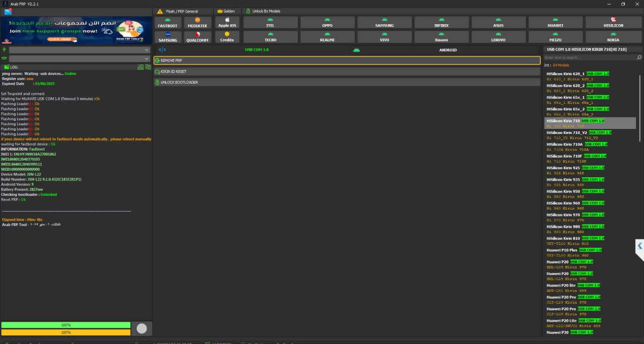Select the VIVO brand
The image size is (644, 344).
point(384,37)
